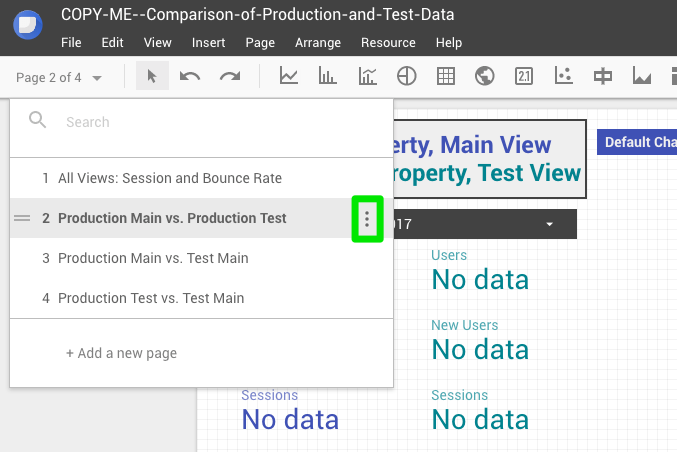The width and height of the screenshot is (677, 452).
Task: Insert a geo map chart
Action: 484,76
